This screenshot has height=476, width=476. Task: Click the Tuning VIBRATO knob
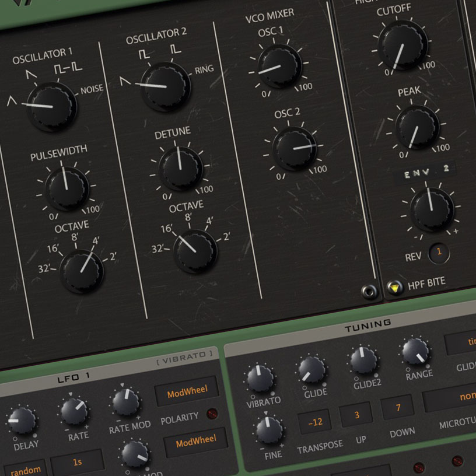pos(260,379)
